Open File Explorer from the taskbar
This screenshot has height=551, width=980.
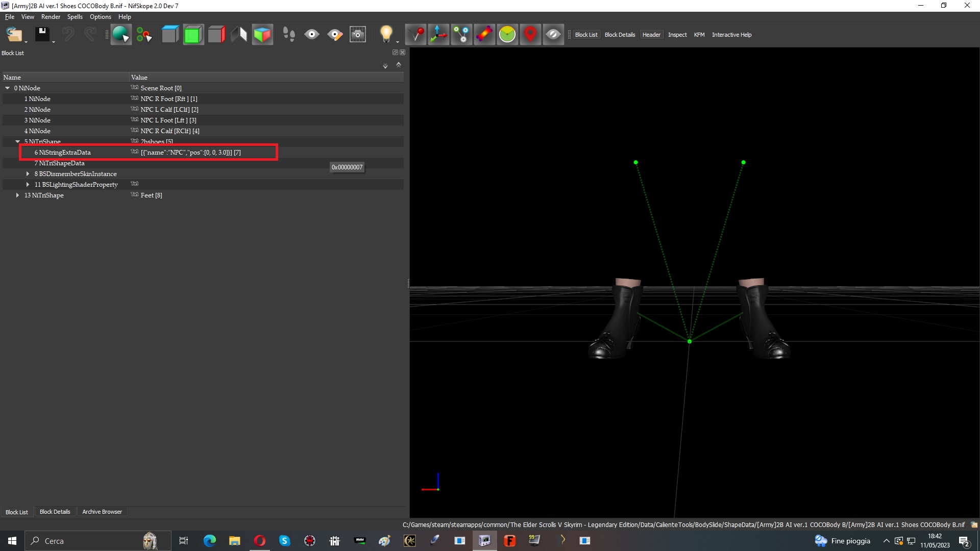coord(234,541)
